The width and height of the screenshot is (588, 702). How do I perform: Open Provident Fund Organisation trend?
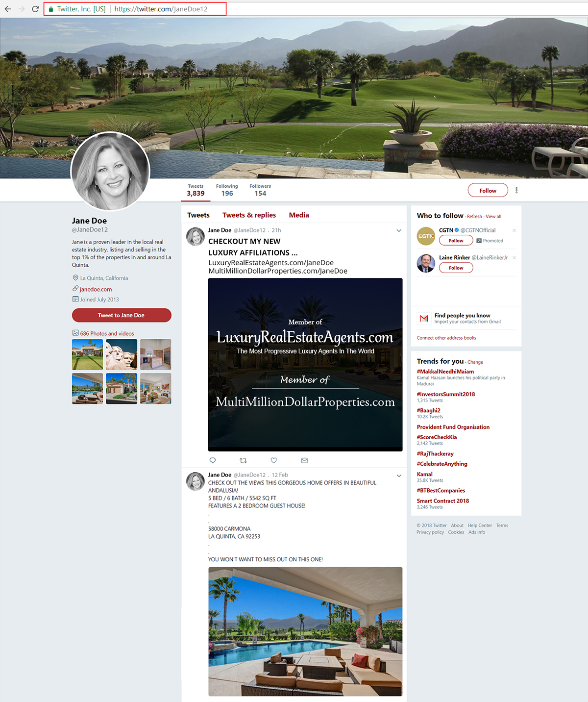tap(453, 427)
